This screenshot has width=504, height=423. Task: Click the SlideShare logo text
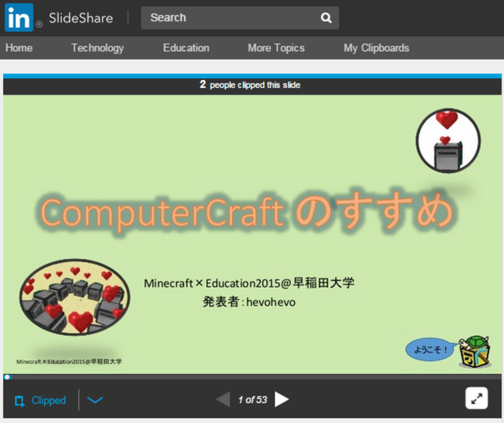tap(81, 18)
